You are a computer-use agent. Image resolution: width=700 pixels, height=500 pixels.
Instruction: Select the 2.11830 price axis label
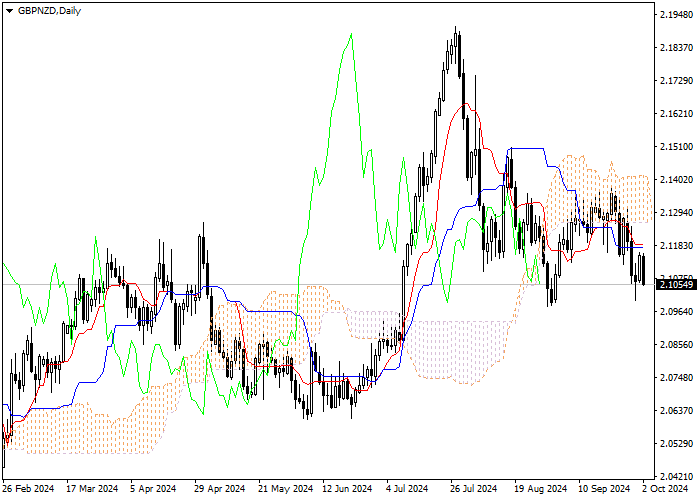[676, 246]
